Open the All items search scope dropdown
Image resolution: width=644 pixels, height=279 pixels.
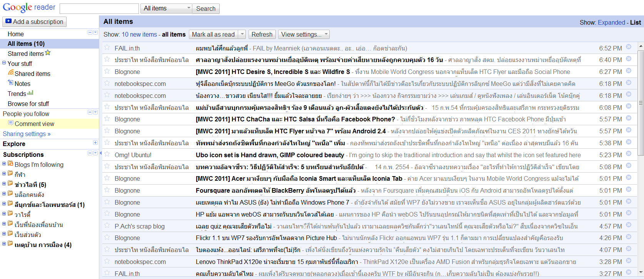coord(167,8)
